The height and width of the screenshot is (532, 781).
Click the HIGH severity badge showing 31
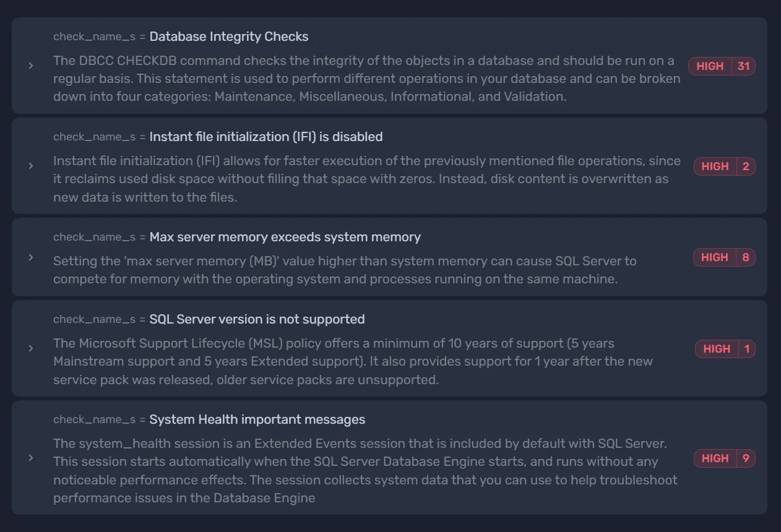pos(722,66)
